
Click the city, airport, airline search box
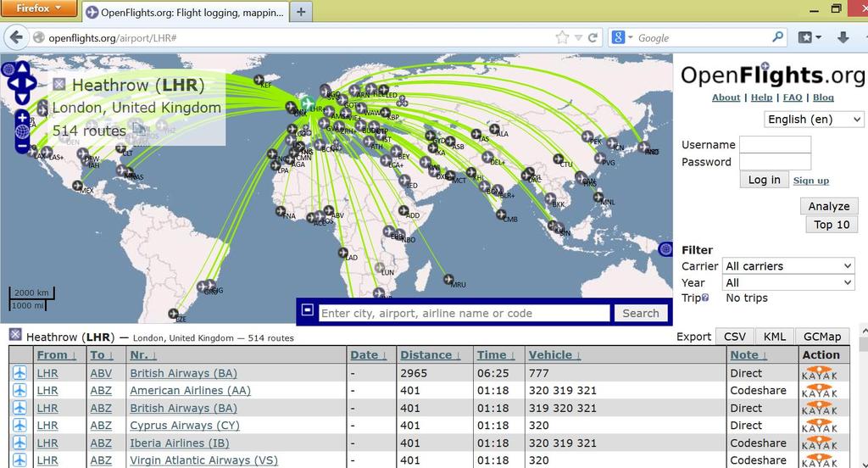pyautogui.click(x=464, y=313)
